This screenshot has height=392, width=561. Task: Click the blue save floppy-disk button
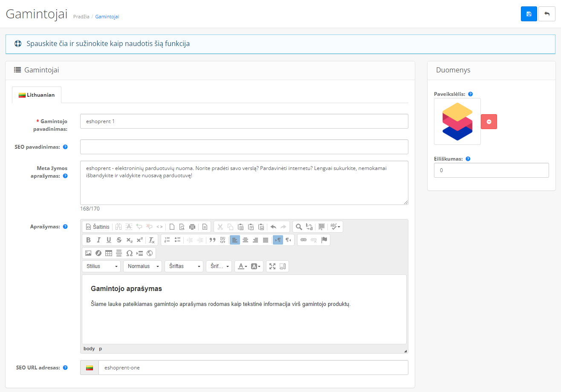529,14
